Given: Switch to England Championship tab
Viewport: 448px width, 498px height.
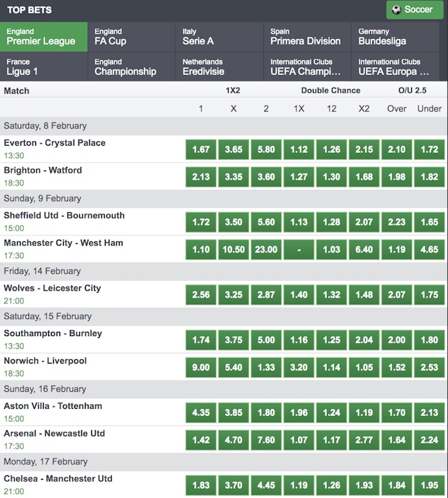Looking at the screenshot, I should 131,66.
